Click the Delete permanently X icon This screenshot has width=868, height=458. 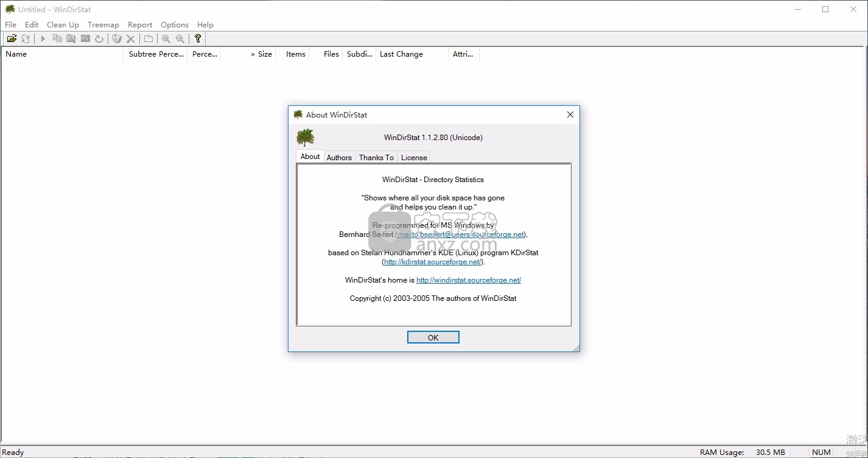coord(130,38)
